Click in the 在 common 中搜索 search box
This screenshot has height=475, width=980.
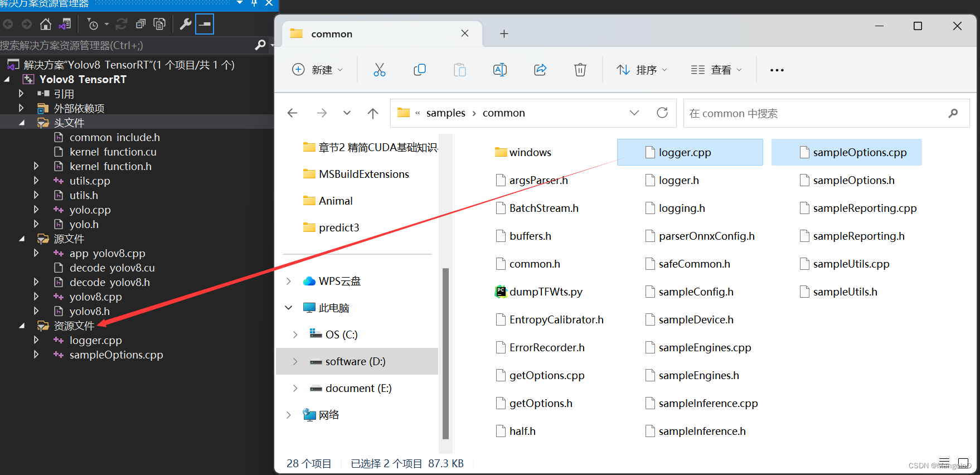point(826,113)
